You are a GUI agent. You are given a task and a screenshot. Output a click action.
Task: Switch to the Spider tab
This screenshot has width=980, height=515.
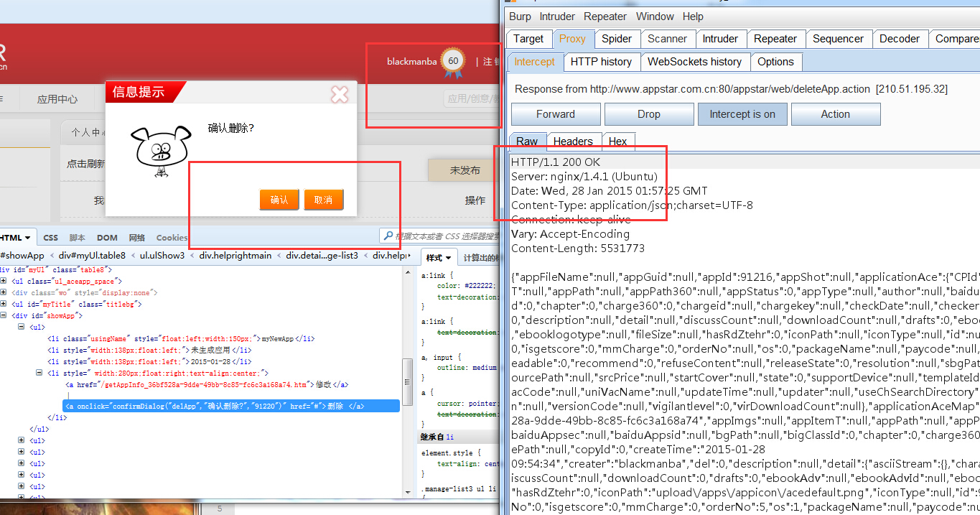pos(617,39)
